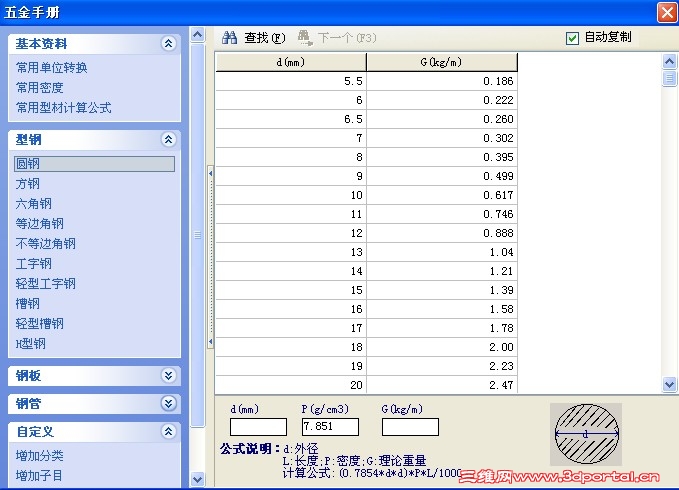
Task: Select d value 15 in table
Action: click(x=291, y=290)
